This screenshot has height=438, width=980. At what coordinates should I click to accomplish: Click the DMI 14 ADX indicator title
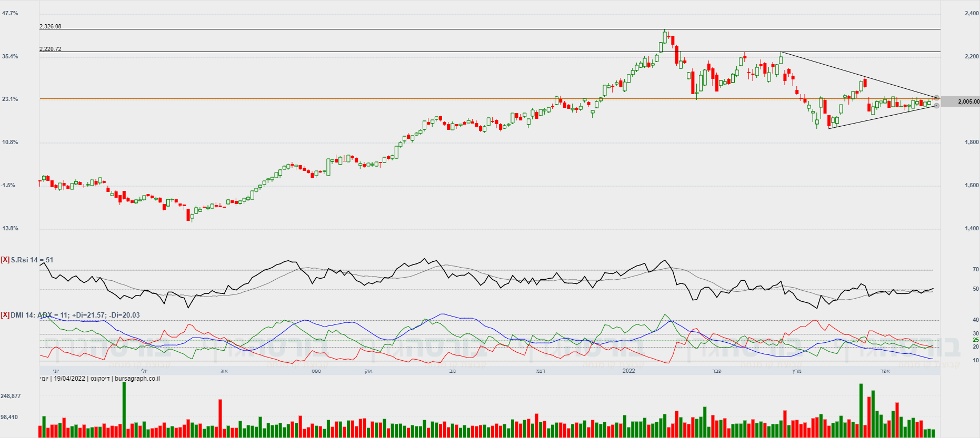pos(75,315)
